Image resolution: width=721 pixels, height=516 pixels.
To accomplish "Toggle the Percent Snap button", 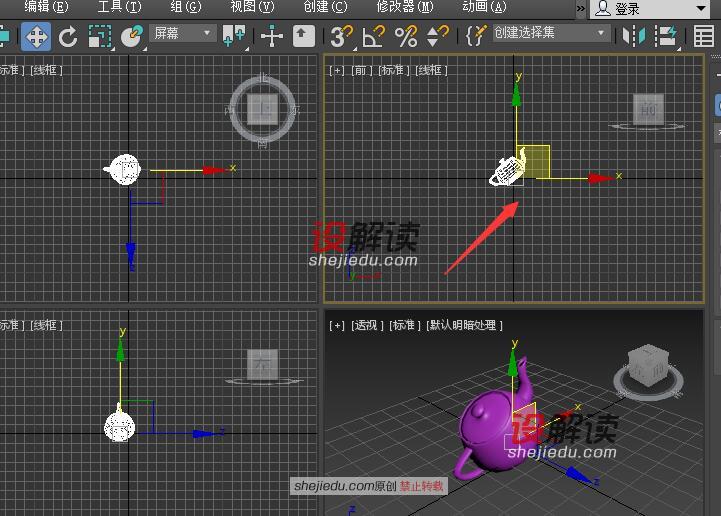I will (x=406, y=36).
